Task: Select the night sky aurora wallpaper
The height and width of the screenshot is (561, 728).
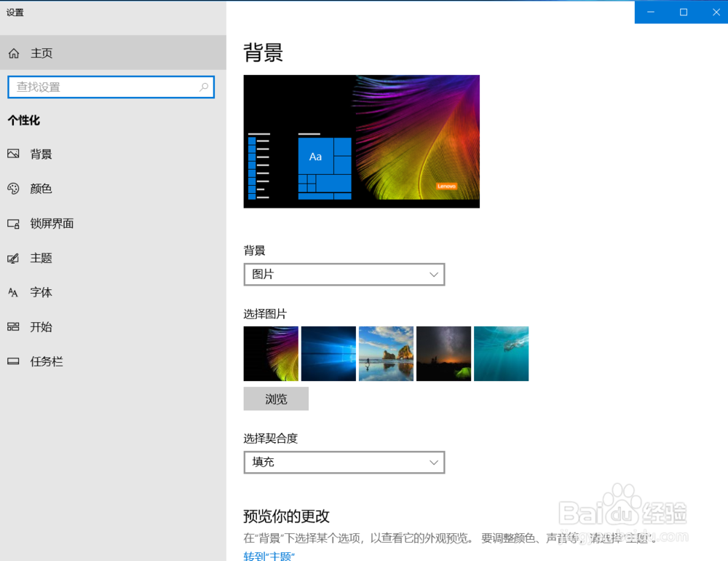Action: 443,353
